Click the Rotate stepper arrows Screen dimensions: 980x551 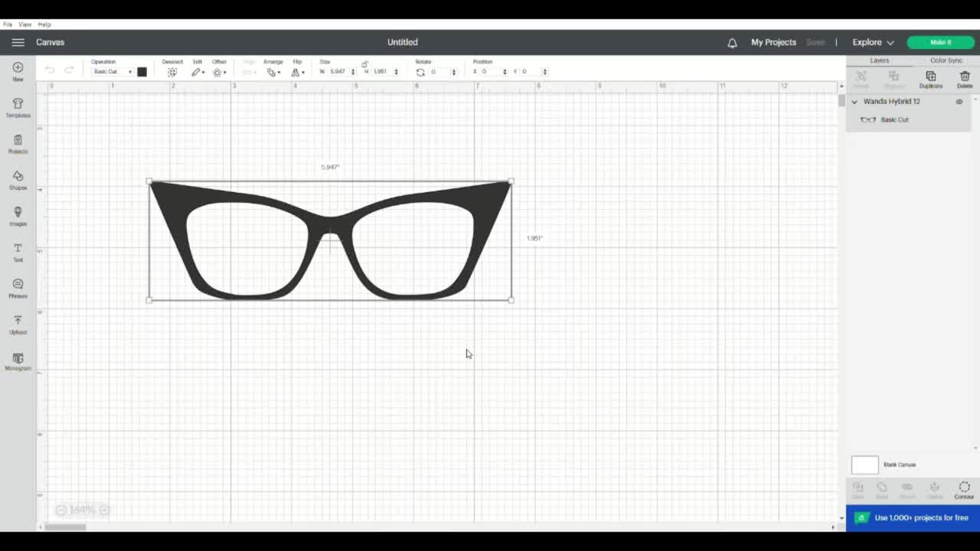[453, 72]
